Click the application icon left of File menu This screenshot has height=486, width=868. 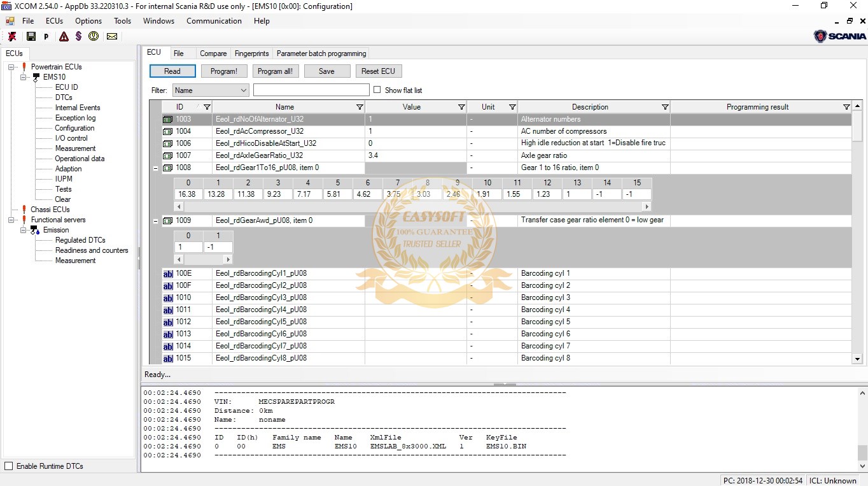(10, 21)
